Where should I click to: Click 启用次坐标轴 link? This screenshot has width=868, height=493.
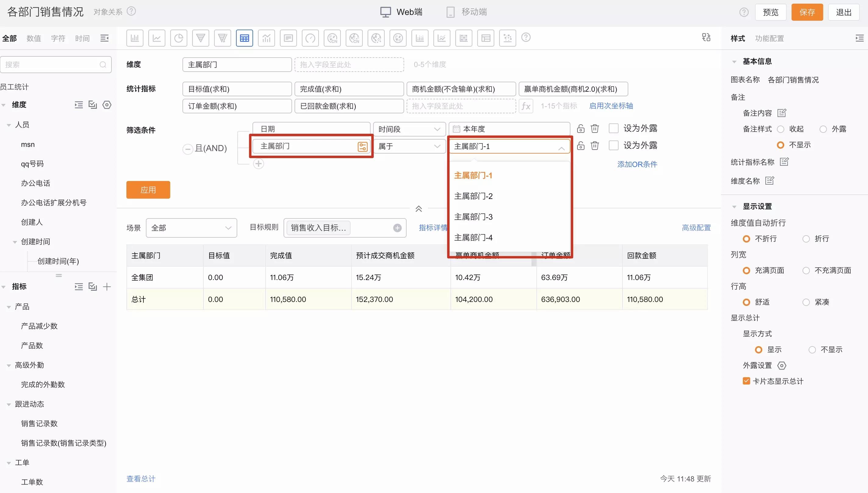pos(611,106)
